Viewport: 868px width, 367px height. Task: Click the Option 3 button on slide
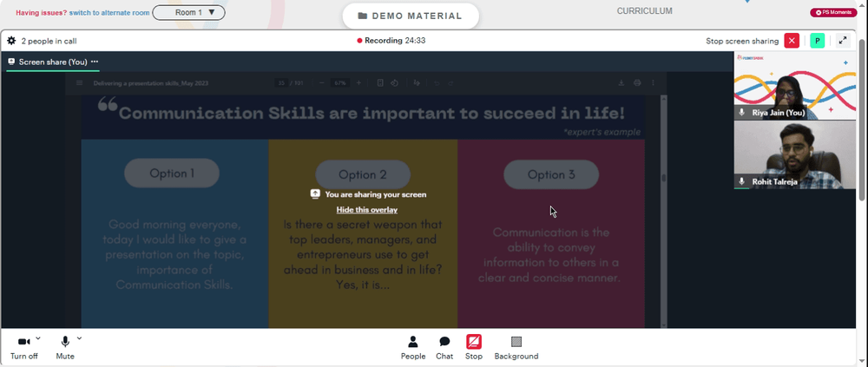551,174
